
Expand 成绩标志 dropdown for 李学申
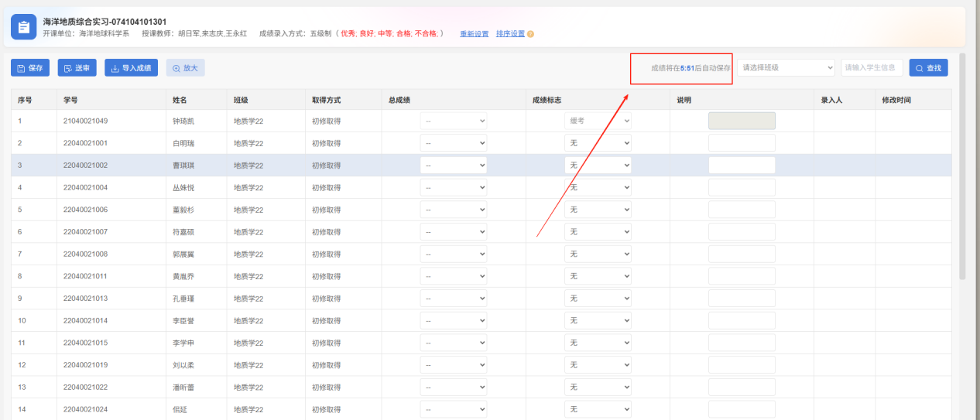(x=598, y=343)
